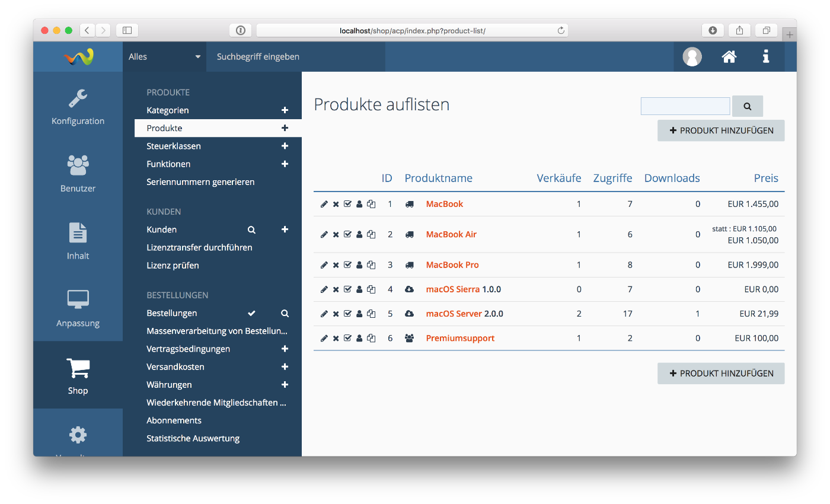Click the plus next to Kategorien
Viewport: 830px width, 504px height.
tap(285, 110)
